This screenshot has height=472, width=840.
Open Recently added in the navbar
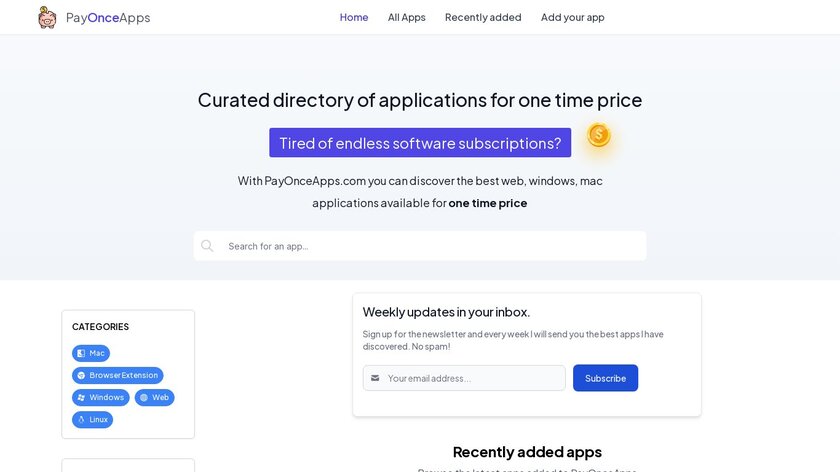(x=483, y=17)
